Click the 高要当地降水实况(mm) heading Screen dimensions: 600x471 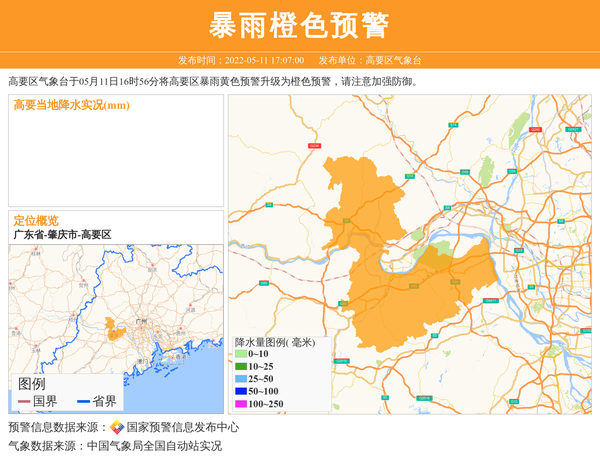click(x=72, y=105)
